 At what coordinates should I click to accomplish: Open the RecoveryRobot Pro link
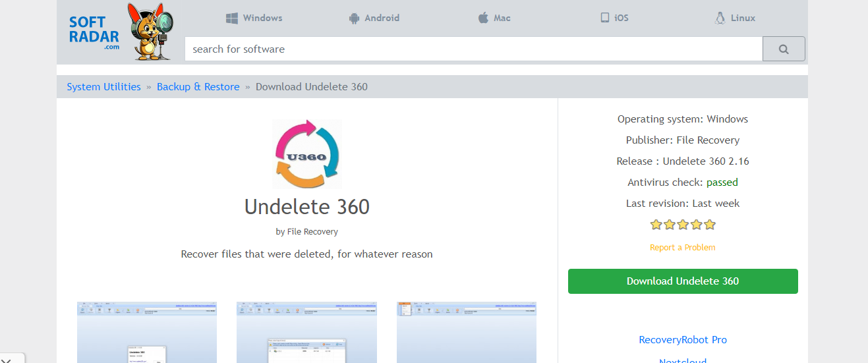[683, 340]
